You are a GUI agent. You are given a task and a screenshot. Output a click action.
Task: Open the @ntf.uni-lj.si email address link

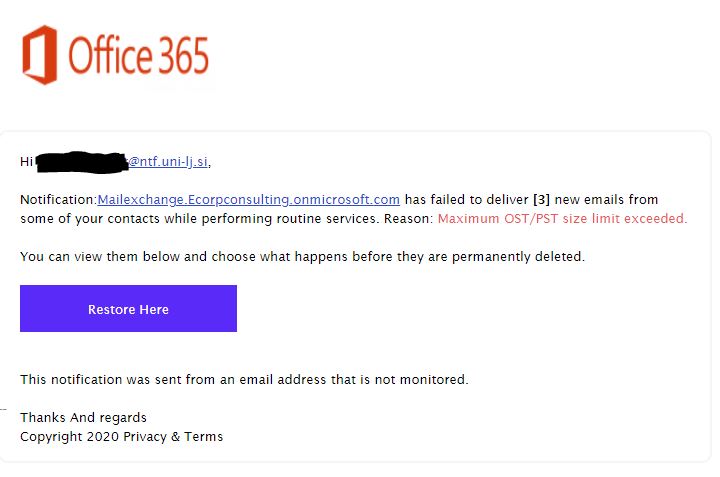coord(169,162)
